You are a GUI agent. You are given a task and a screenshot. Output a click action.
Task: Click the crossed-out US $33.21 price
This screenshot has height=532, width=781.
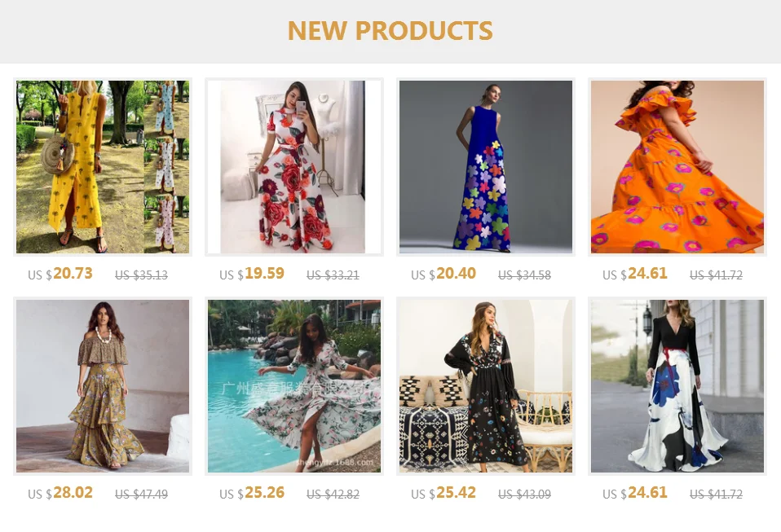point(333,275)
